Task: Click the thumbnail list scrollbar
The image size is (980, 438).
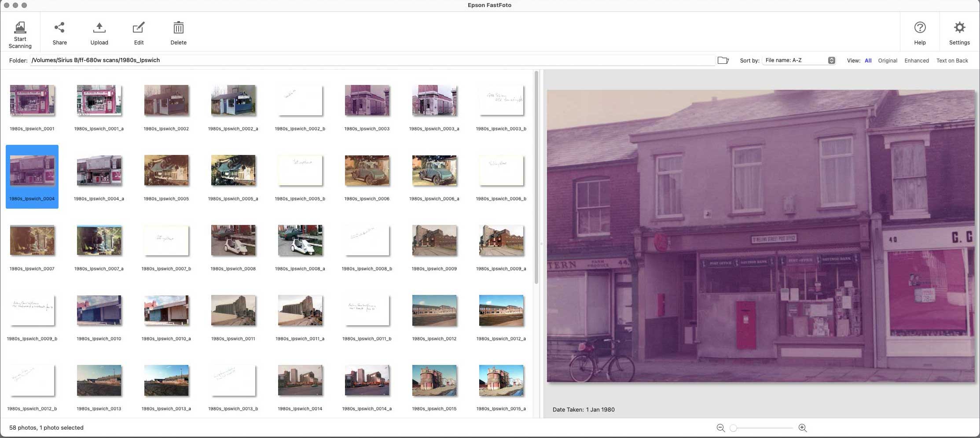Action: point(536,177)
